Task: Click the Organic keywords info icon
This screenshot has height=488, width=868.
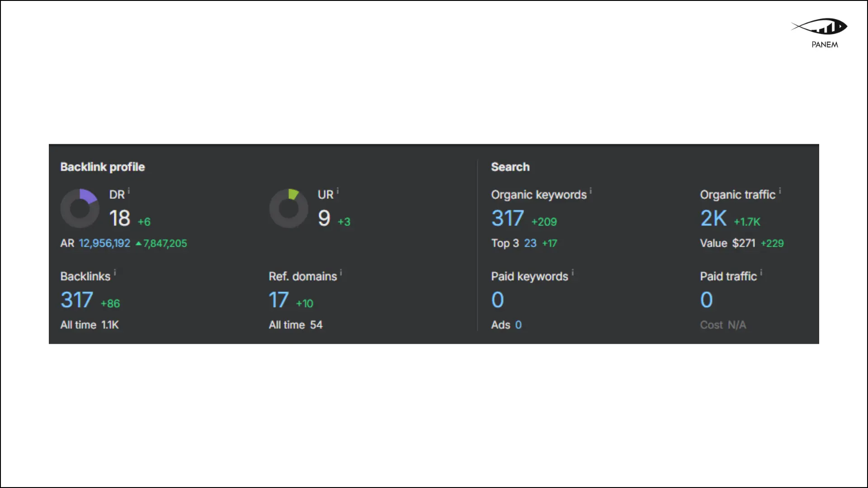Action: tap(590, 191)
